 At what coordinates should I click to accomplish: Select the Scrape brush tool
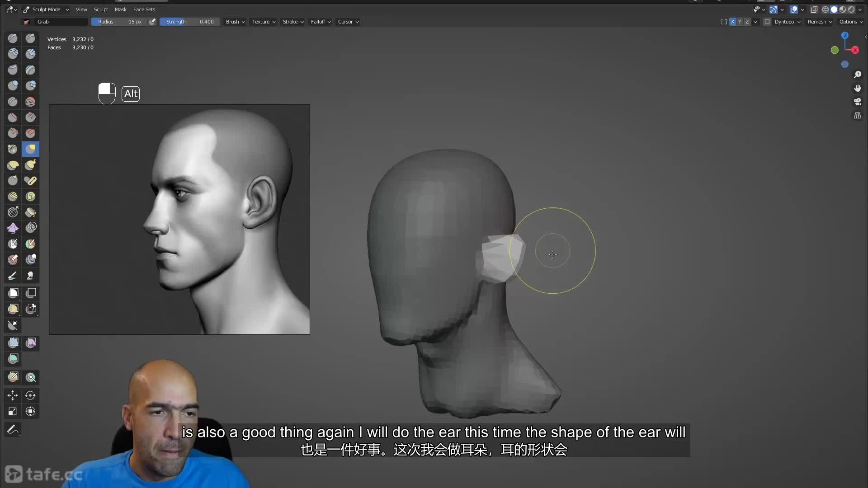(13, 133)
